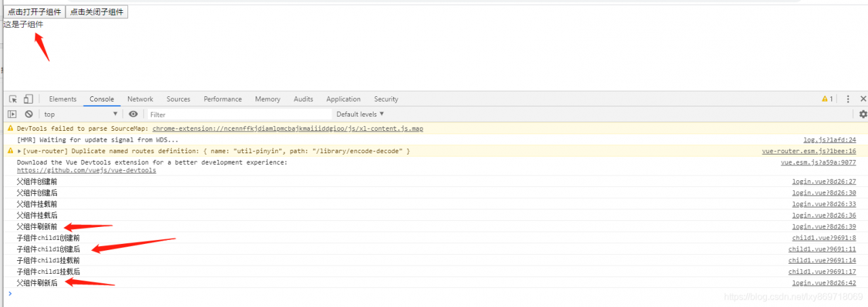Screen dimensions: 868x307
Task: Open the github vue-devtools link
Action: tap(86, 170)
